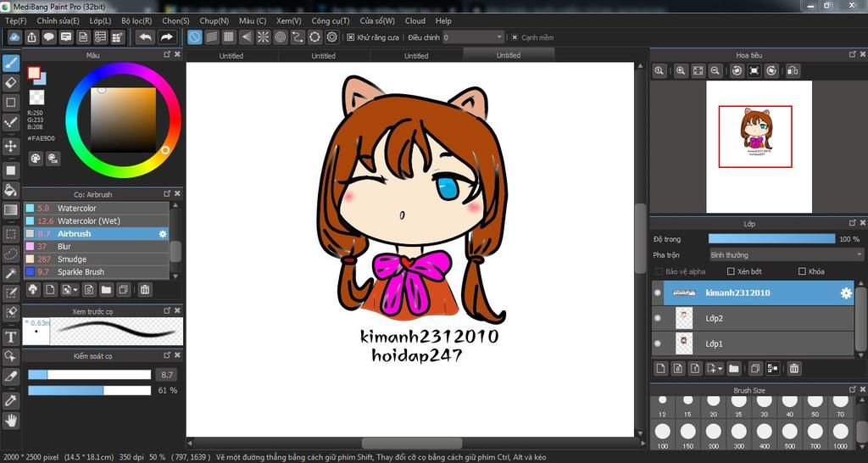The width and height of the screenshot is (868, 463).
Task: Hide the kimanh2312010 layer
Action: 658,293
